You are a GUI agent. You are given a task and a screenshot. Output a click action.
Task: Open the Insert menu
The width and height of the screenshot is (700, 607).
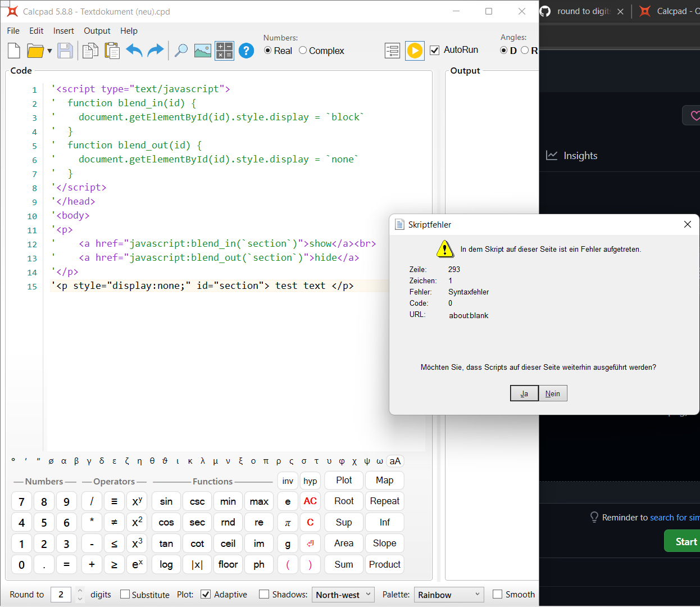coord(63,31)
